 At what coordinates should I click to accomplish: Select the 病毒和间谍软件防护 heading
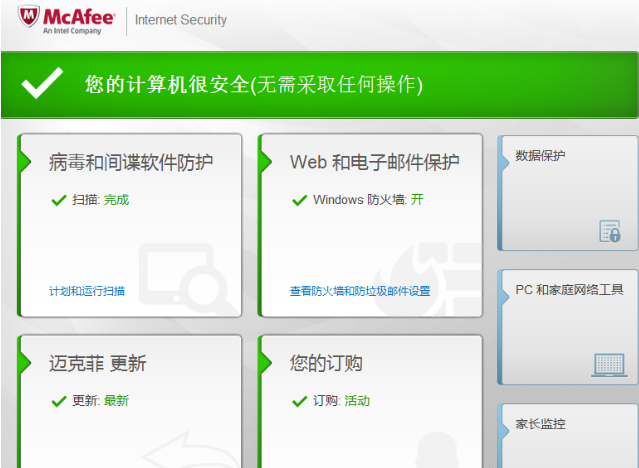click(x=131, y=162)
